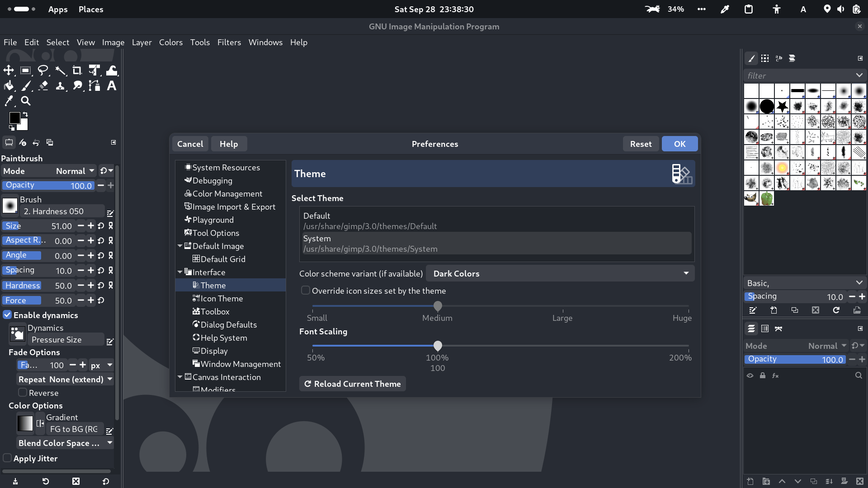Select the Text tool

click(x=112, y=86)
